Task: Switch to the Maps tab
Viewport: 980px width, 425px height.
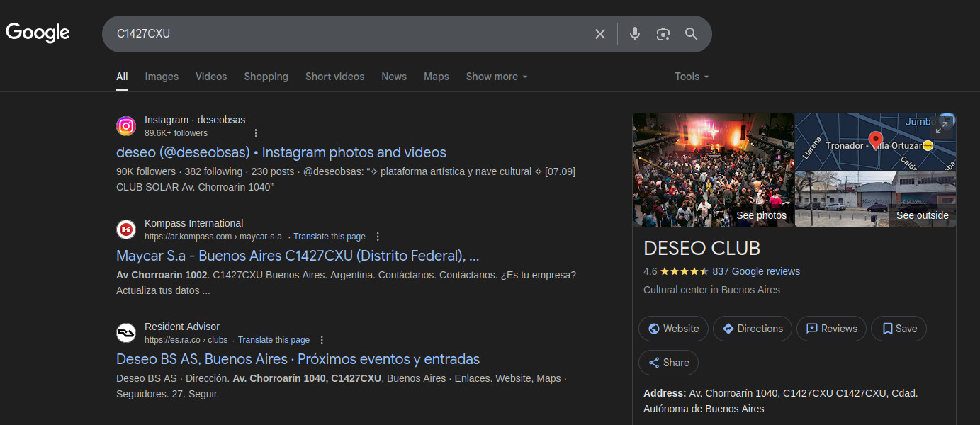Action: (437, 76)
